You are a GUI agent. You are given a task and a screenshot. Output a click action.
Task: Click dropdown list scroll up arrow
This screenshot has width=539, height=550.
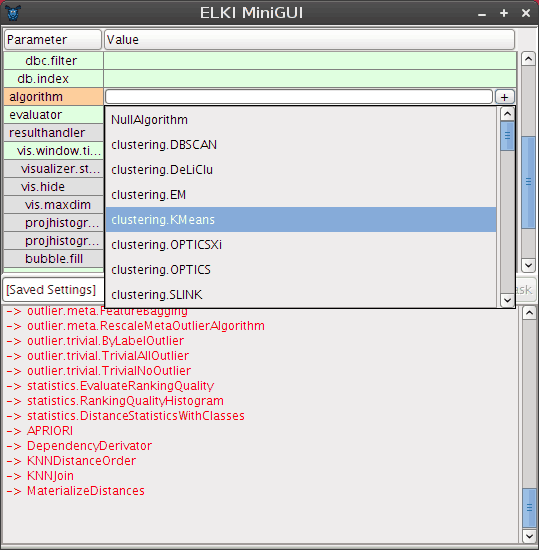pos(507,114)
